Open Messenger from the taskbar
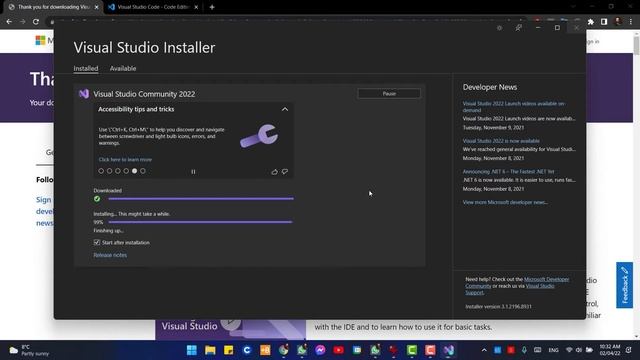 (x=320, y=350)
